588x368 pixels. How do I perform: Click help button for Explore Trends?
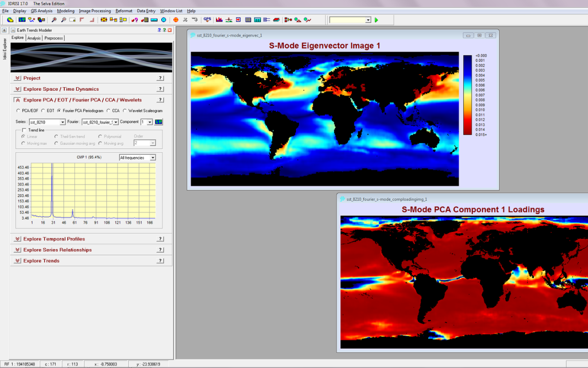(160, 261)
